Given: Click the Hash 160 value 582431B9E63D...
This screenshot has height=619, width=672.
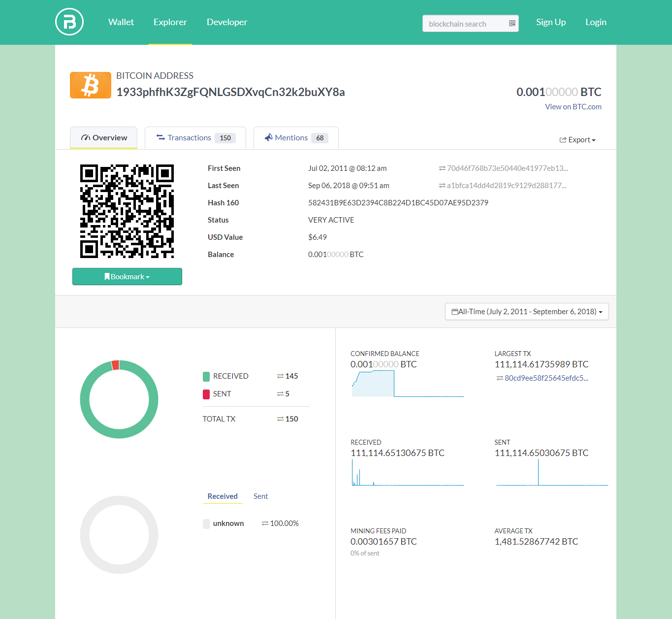Looking at the screenshot, I should pyautogui.click(x=398, y=203).
